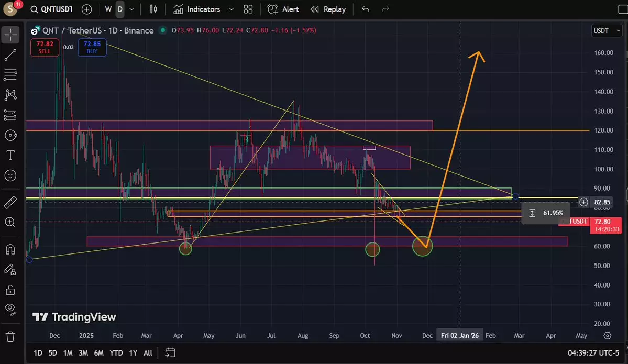
Task: Toggle lock all drawings
Action: 10,289
